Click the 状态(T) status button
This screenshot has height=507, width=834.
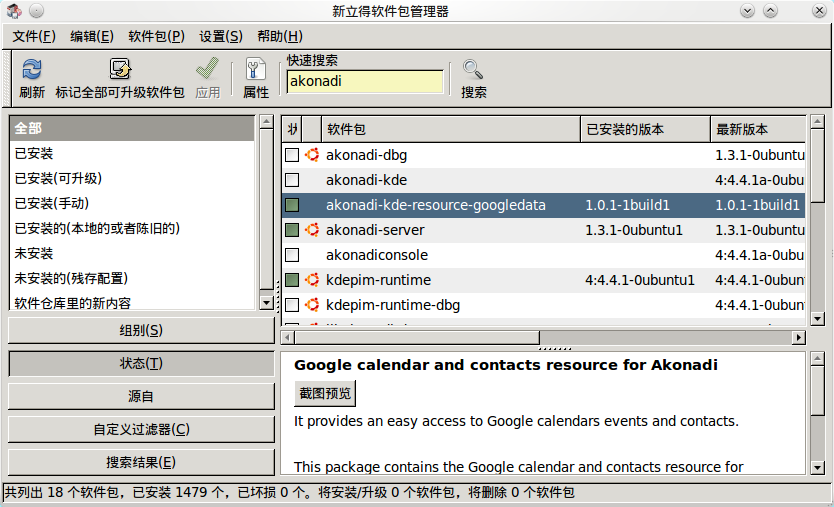click(x=141, y=363)
